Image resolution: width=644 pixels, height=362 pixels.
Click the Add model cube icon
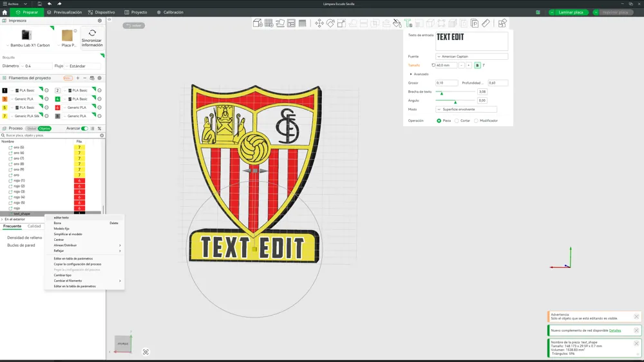(x=258, y=23)
